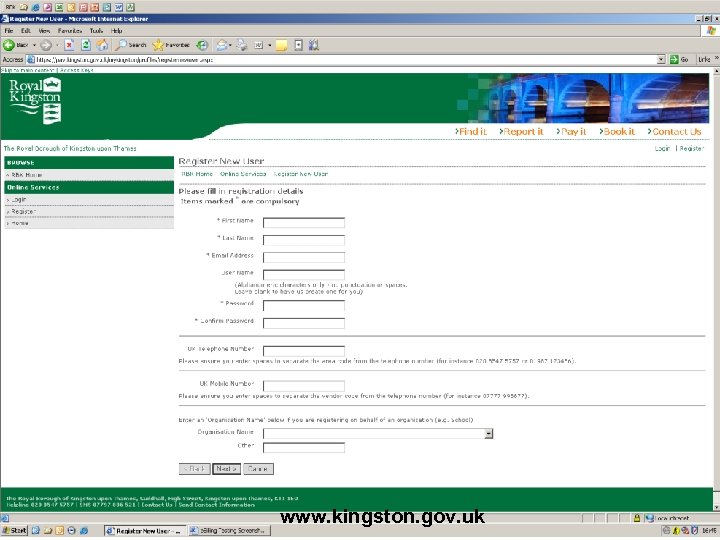The width and height of the screenshot is (720, 540).
Task: Open the Search toolbar button
Action: pos(130,45)
